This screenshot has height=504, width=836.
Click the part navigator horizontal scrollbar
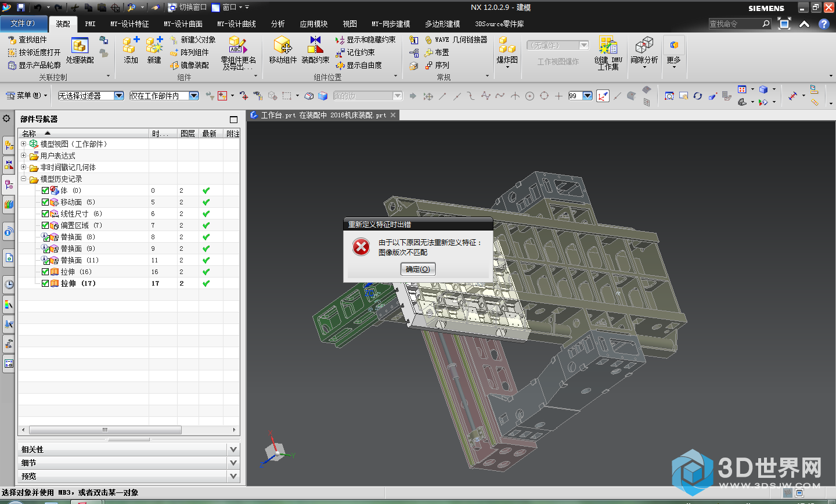(105, 430)
